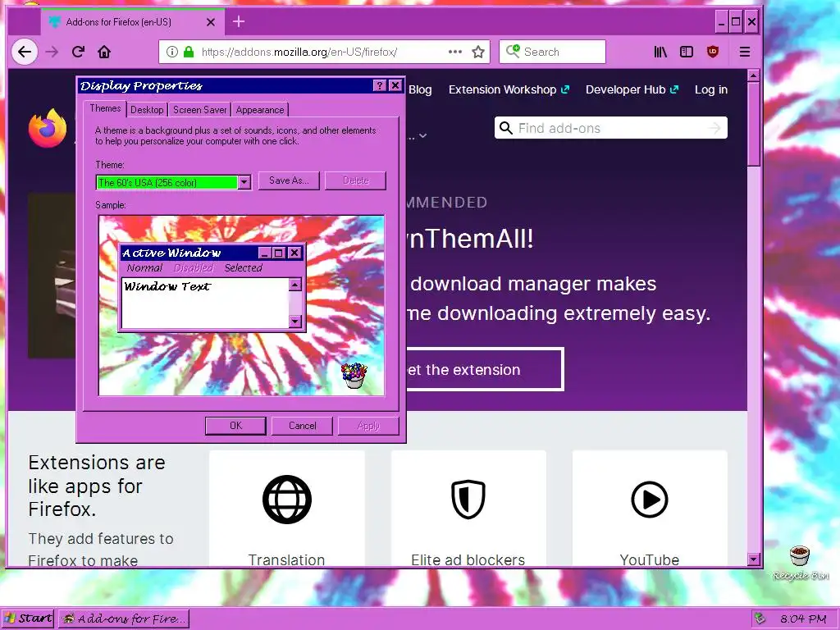
Task: Click the page scrollbar up arrow
Action: pos(753,75)
